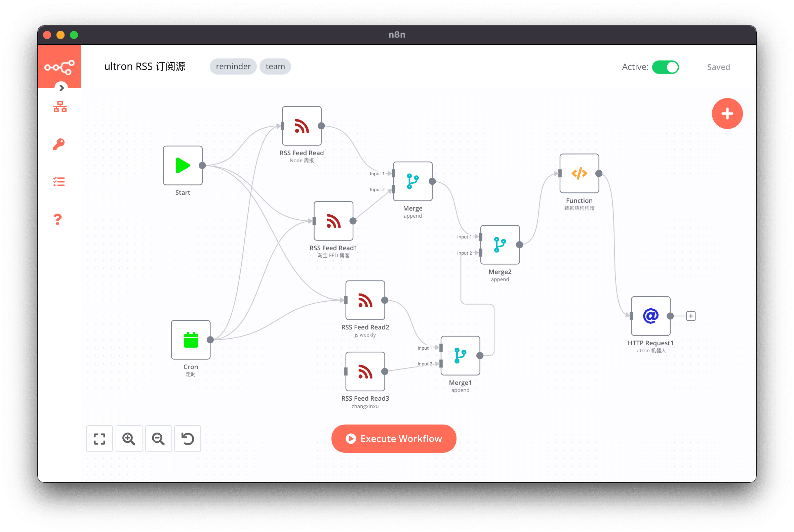Zoom to fit canvas icon
Screen dimensions: 794x532
(100, 439)
